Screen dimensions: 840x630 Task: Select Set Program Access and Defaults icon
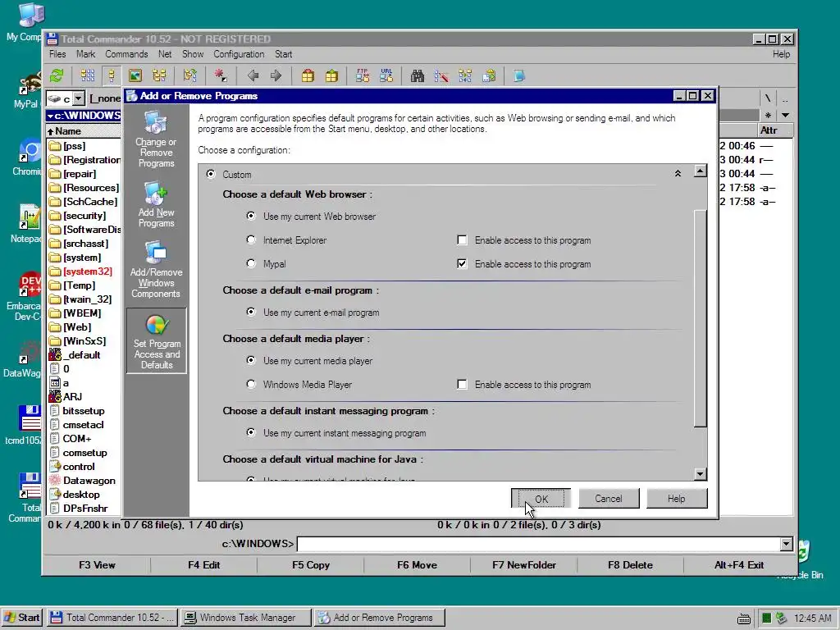(x=157, y=340)
